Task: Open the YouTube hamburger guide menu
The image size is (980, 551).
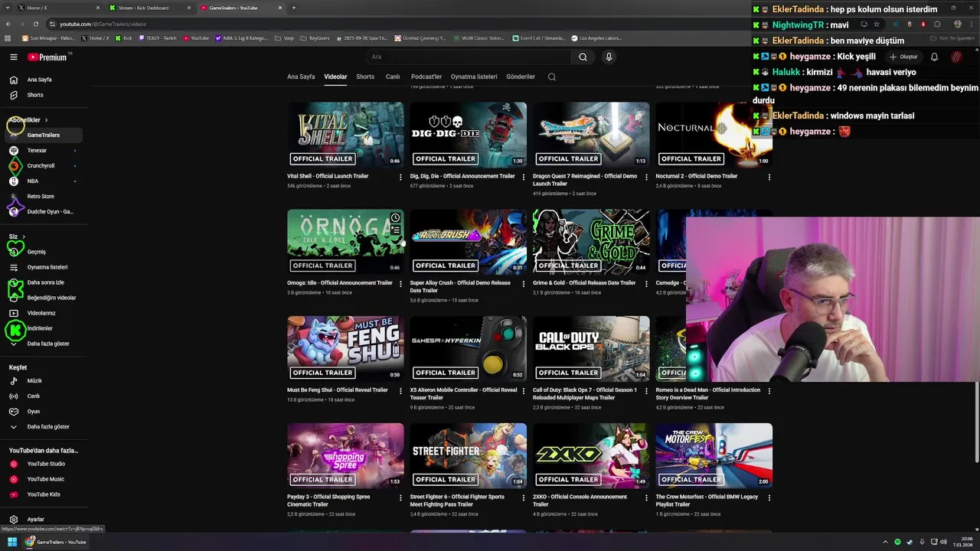Action: 14,57
